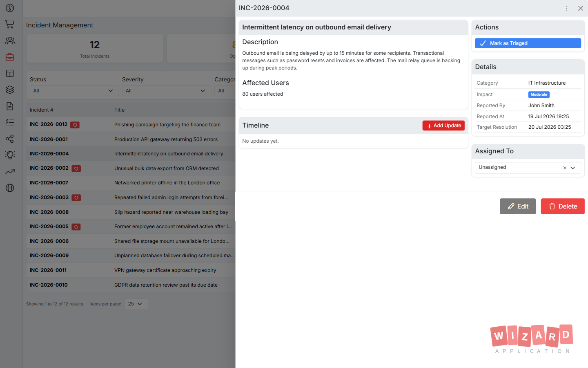The height and width of the screenshot is (368, 588).
Task: Open the people/users sidebar icon
Action: click(x=10, y=40)
